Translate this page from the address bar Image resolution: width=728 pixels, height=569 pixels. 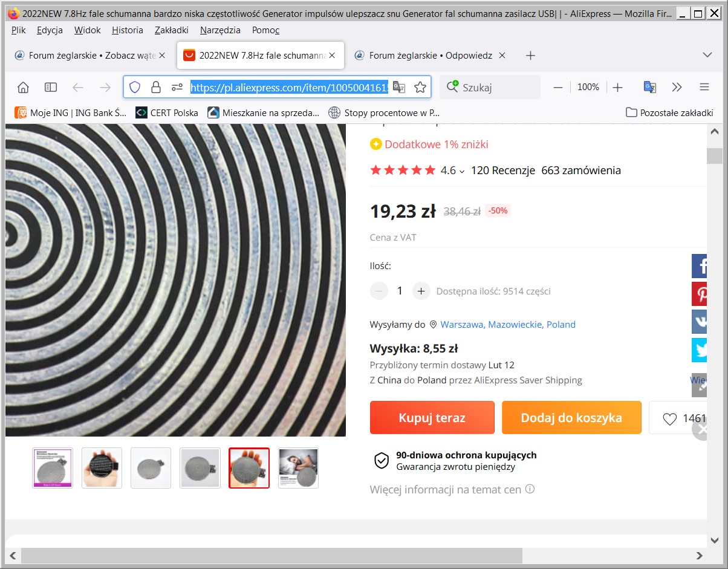pyautogui.click(x=399, y=87)
